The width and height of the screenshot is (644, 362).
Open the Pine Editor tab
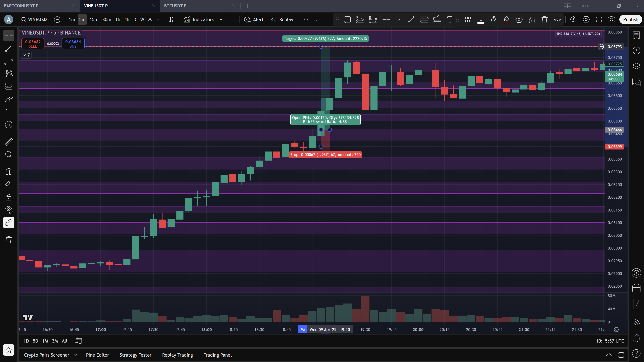click(97, 355)
